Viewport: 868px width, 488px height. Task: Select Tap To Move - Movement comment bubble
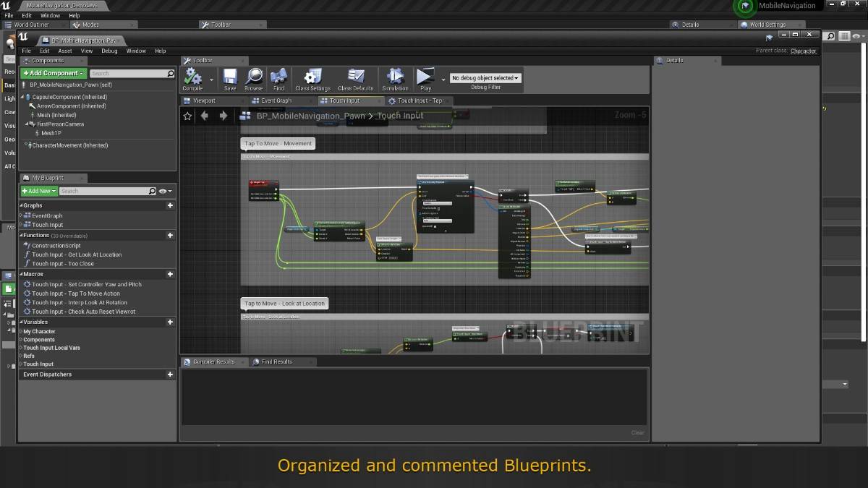(278, 143)
